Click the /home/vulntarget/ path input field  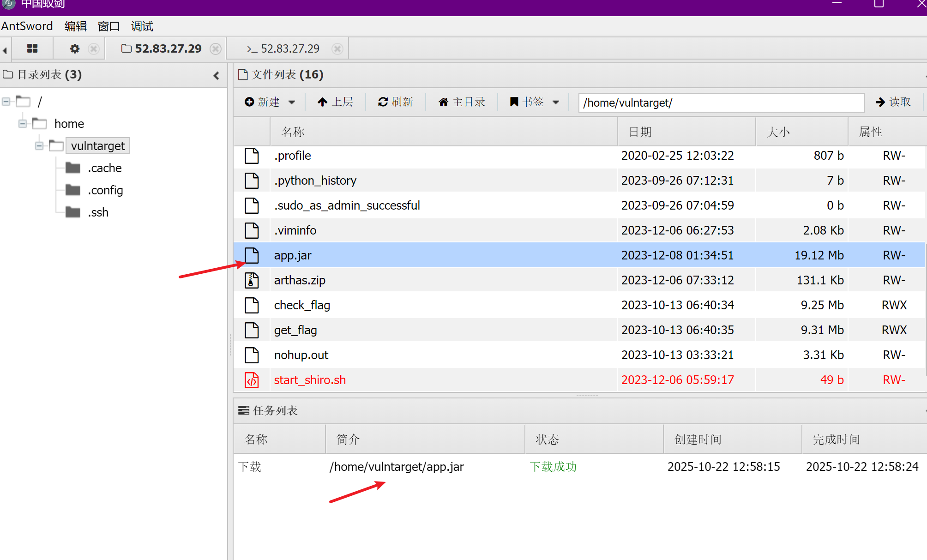coord(721,102)
